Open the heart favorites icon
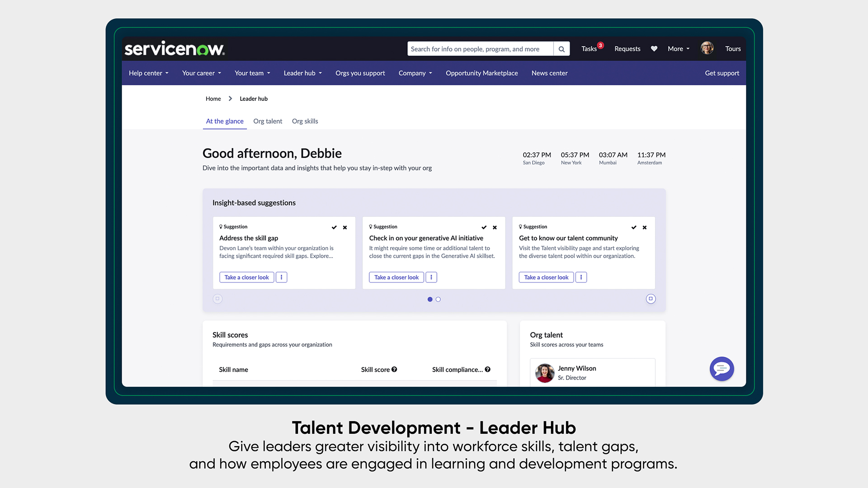Screen dimensions: 868x488 (x=654, y=49)
